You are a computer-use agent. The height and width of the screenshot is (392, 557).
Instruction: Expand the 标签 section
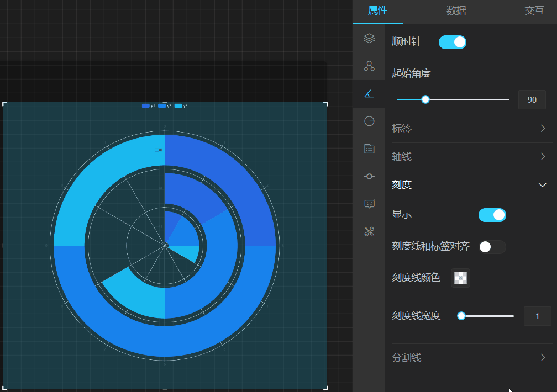472,129
